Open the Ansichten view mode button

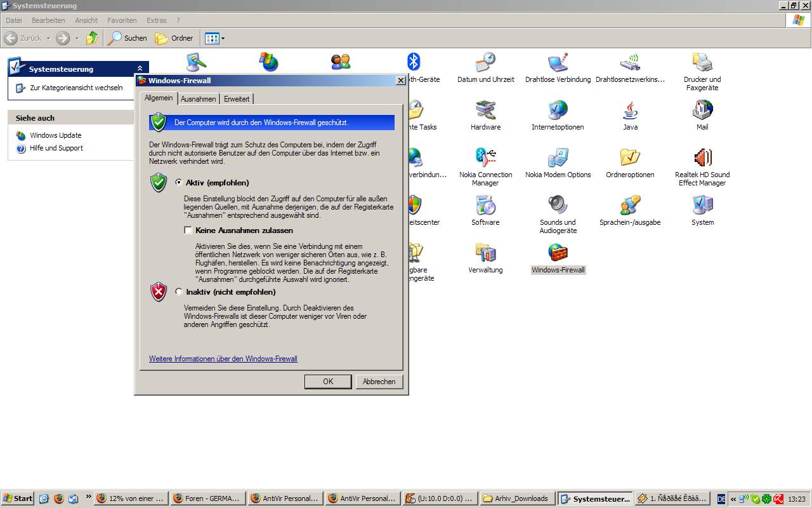pos(212,38)
